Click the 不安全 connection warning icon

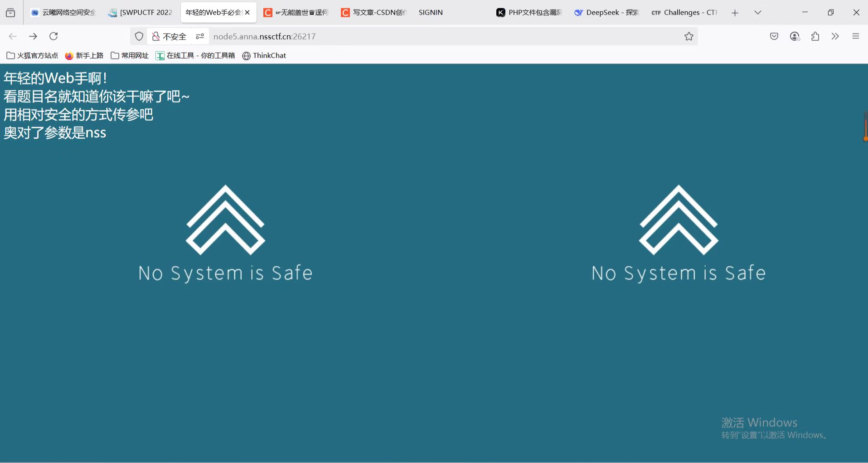click(169, 36)
